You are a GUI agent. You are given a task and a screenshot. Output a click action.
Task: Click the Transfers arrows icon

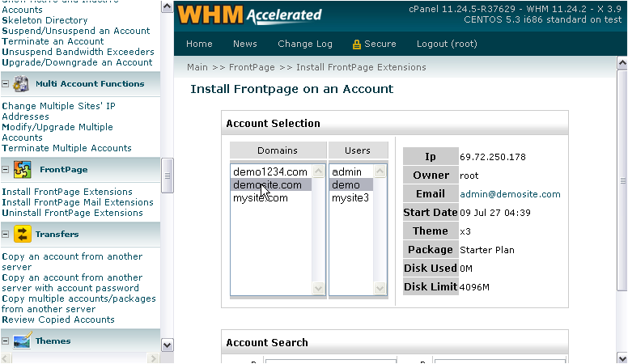22,234
